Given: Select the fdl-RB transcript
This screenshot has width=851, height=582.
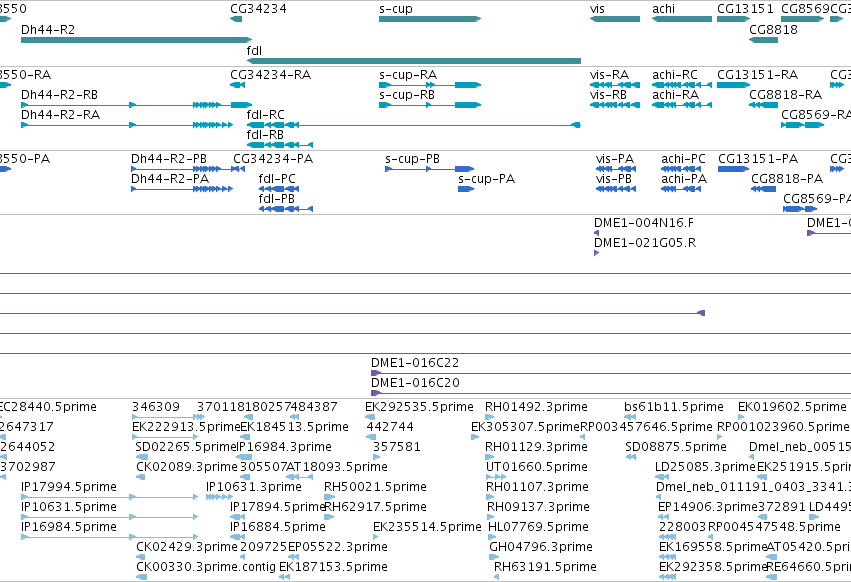Looking at the screenshot, I should 280,145.
